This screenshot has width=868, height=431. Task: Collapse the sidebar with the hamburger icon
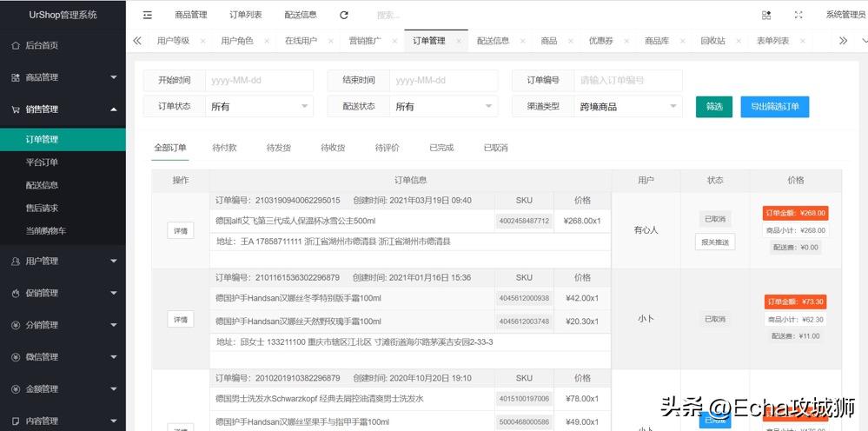147,15
